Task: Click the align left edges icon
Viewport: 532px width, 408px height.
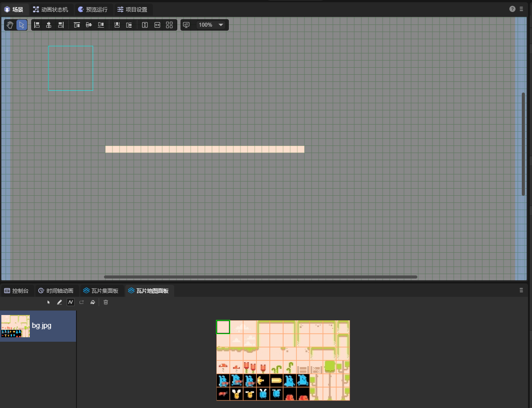Action: (37, 25)
